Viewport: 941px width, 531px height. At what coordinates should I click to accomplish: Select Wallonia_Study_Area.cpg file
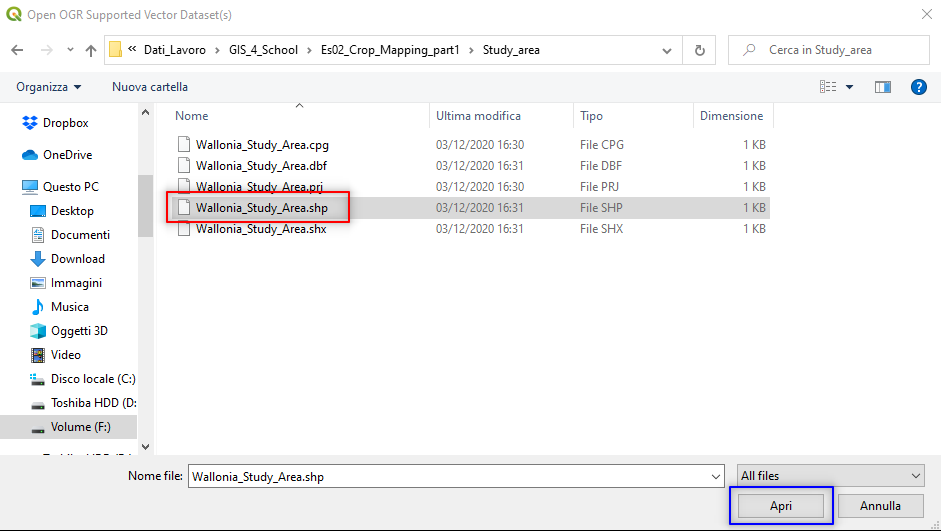click(x=262, y=145)
